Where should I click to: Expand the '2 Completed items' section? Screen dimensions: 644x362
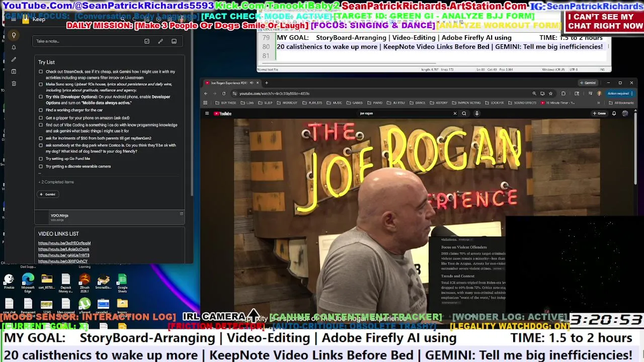coord(56,182)
